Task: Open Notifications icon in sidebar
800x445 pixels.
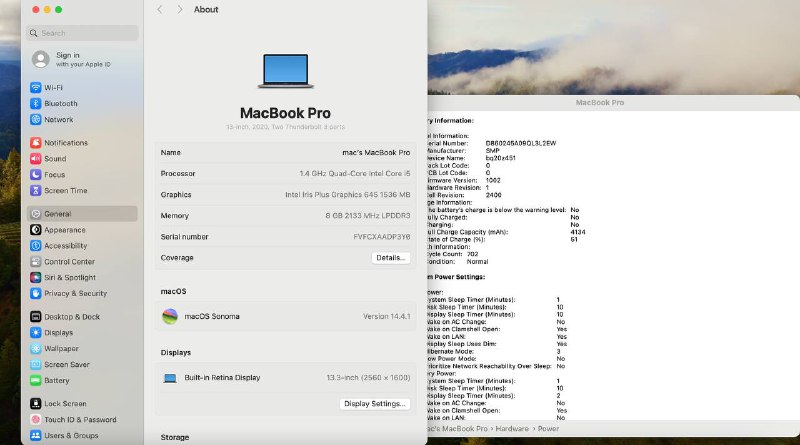Action: click(x=36, y=143)
